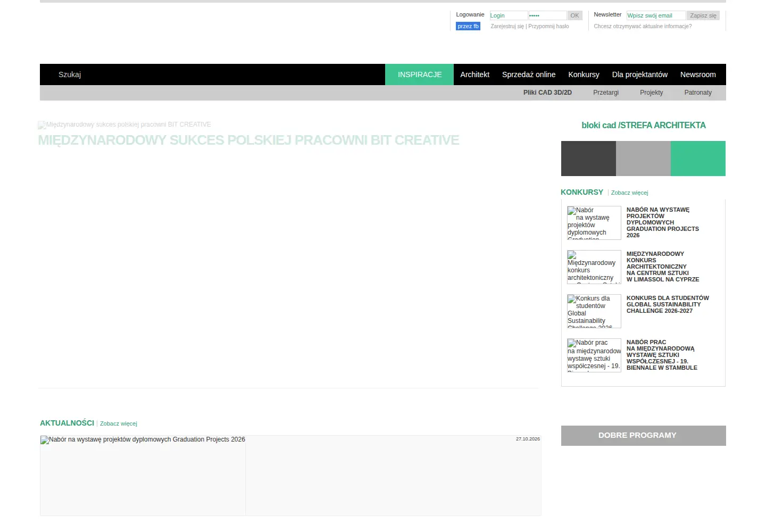766x532 pixels.
Task: Click the Zapisz się newsletter button
Action: click(x=703, y=15)
